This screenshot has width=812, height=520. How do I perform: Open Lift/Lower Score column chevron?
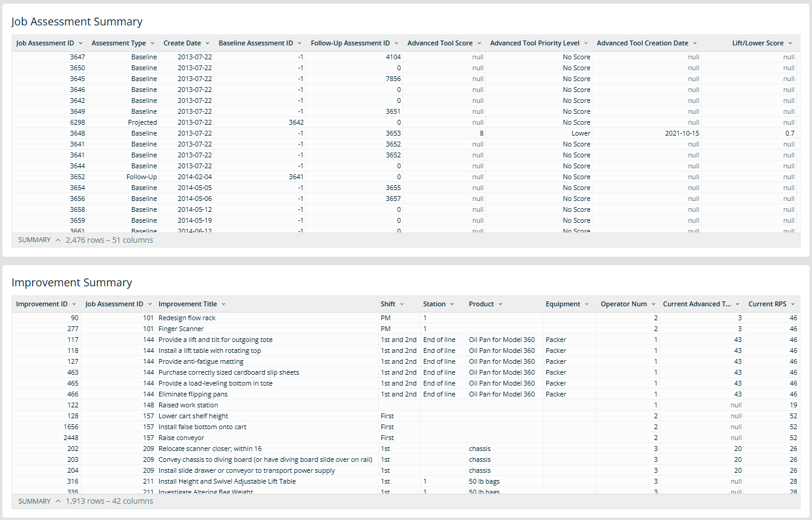click(790, 44)
